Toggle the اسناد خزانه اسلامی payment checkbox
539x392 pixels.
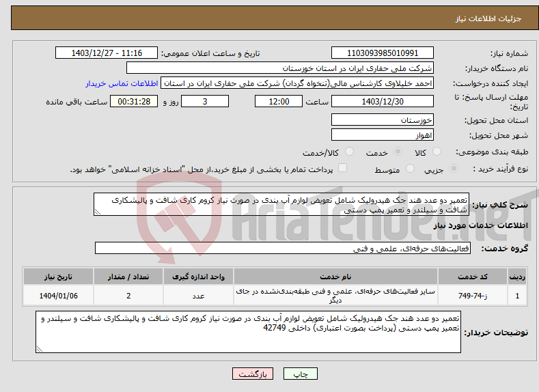pyautogui.click(x=342, y=167)
